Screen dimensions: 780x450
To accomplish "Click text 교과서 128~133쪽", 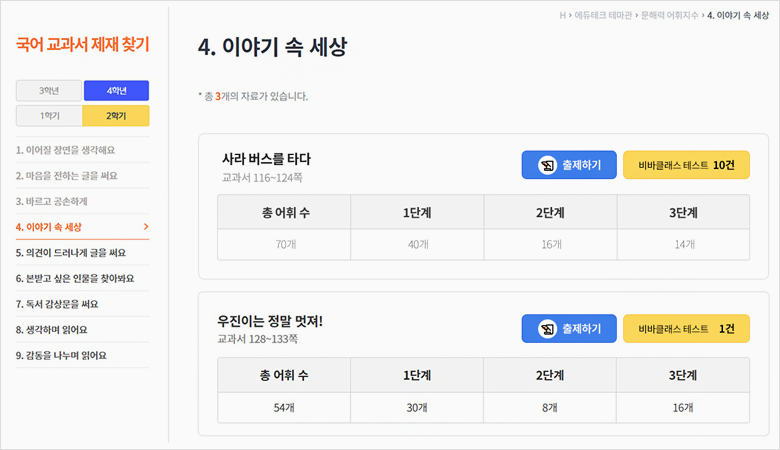I will pos(257,339).
